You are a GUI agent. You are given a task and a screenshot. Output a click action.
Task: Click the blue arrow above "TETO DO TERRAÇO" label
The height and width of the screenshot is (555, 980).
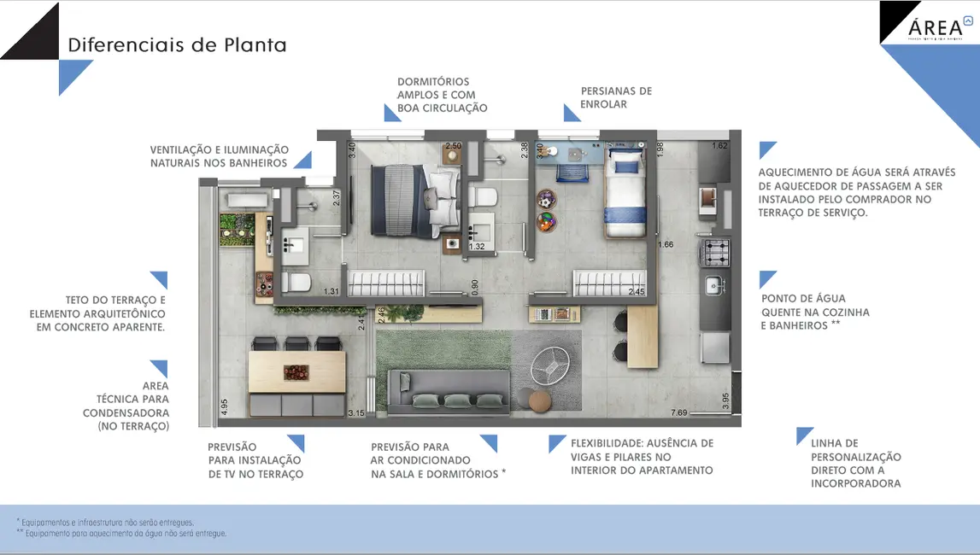[158, 277]
